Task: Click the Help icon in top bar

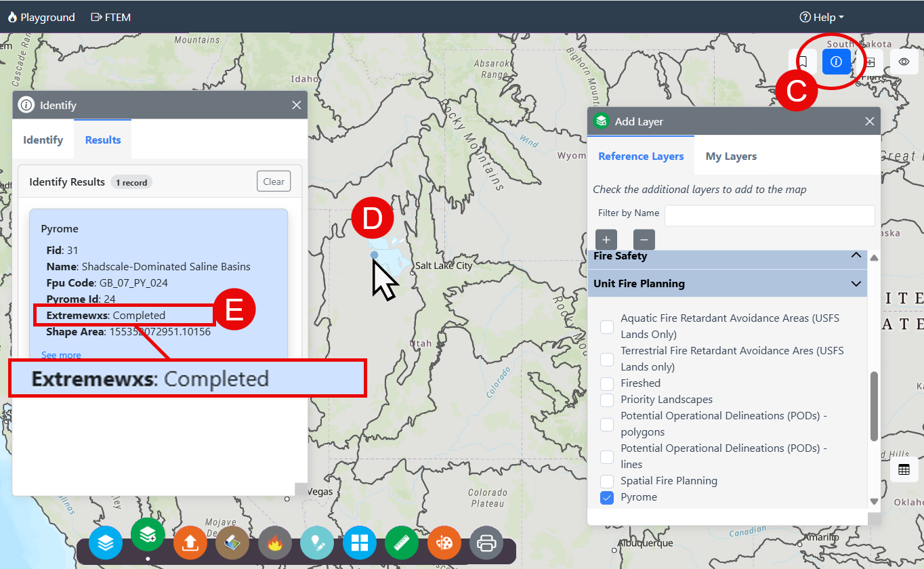Action: point(805,17)
